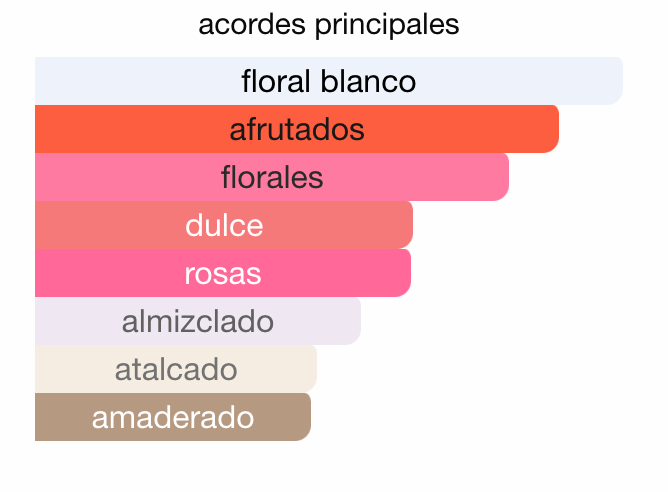Open the 'almizclado' text label
The image size is (668, 492).
click(198, 321)
